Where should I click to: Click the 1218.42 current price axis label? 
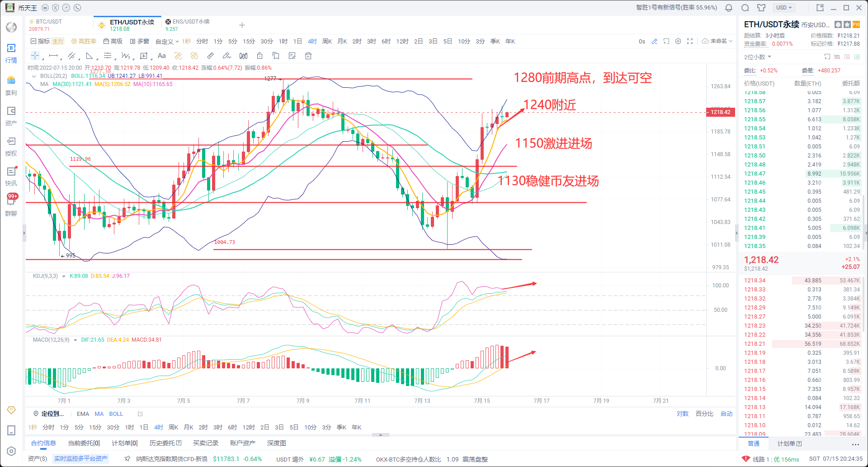coord(721,112)
